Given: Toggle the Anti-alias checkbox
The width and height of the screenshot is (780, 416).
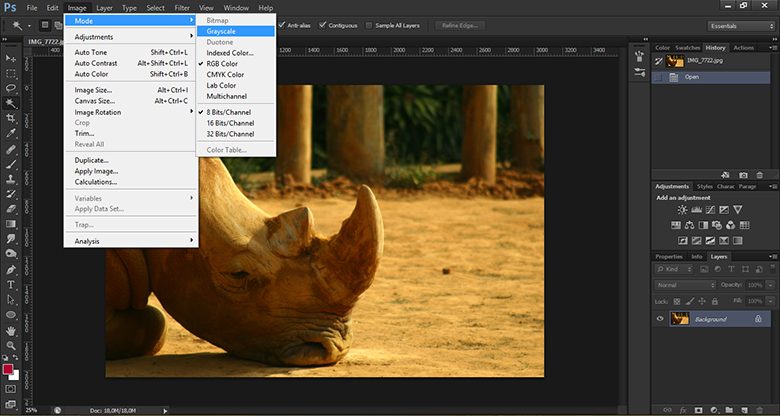Looking at the screenshot, I should point(282,25).
